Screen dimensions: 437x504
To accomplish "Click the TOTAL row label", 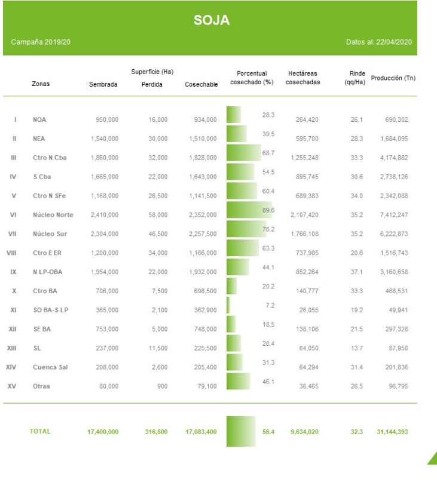I will (x=40, y=431).
